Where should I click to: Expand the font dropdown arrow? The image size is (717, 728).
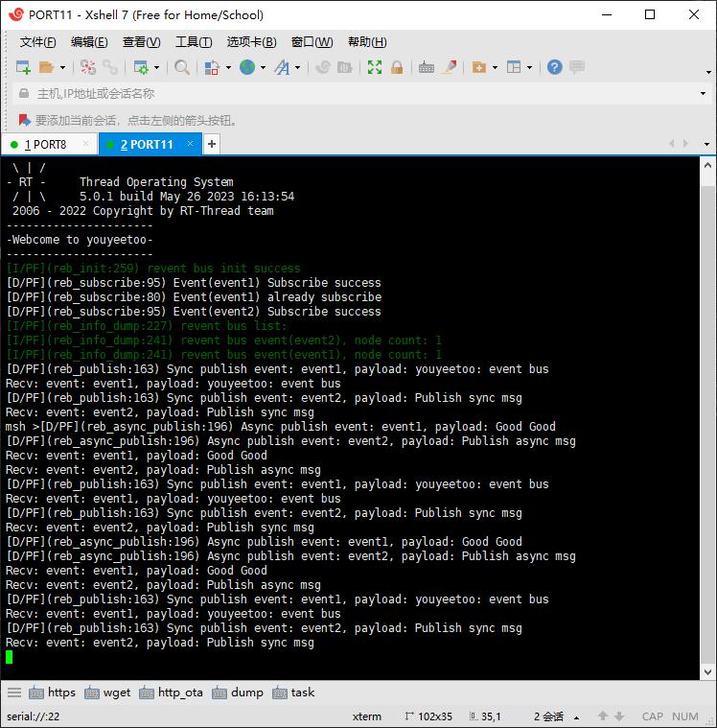(x=297, y=68)
